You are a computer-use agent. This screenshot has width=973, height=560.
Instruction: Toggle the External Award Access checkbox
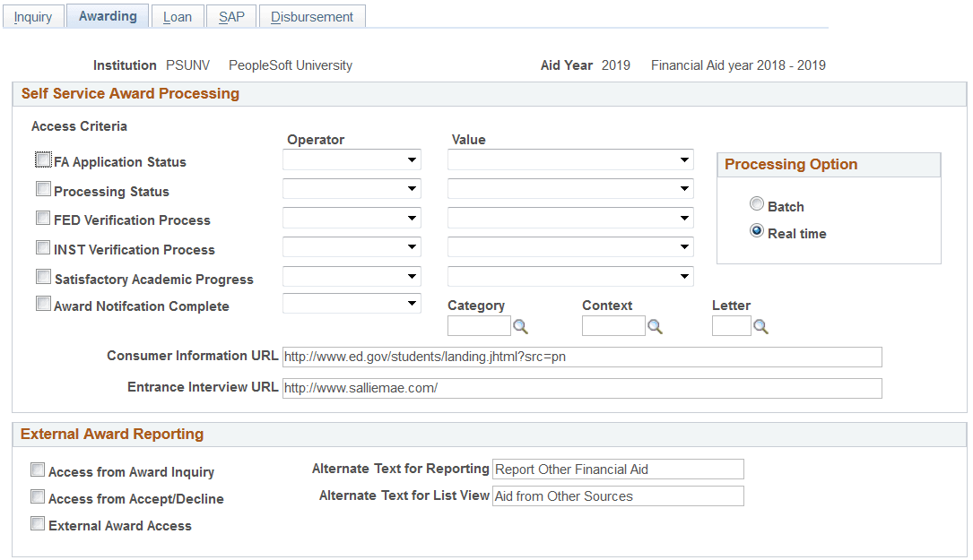(x=38, y=523)
